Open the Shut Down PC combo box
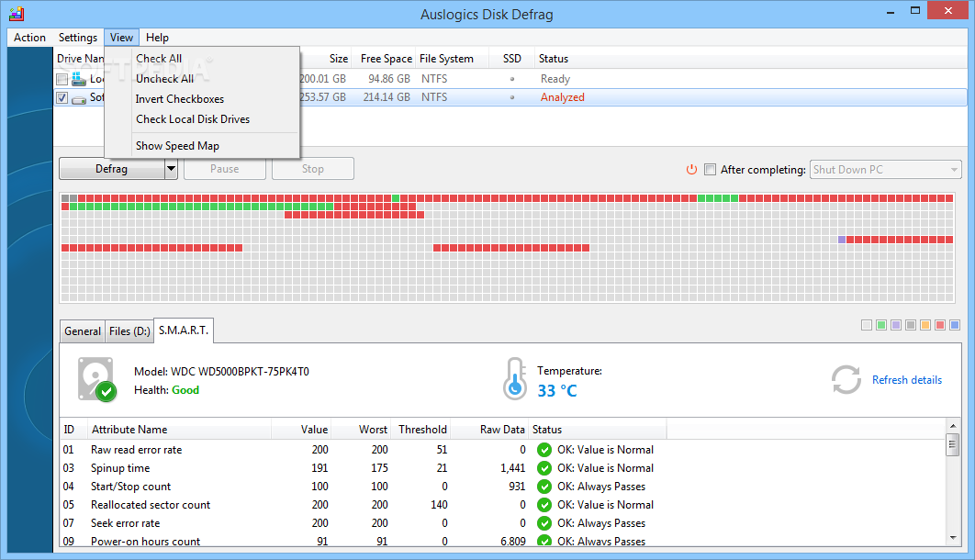Image resolution: width=975 pixels, height=560 pixels. coord(885,169)
